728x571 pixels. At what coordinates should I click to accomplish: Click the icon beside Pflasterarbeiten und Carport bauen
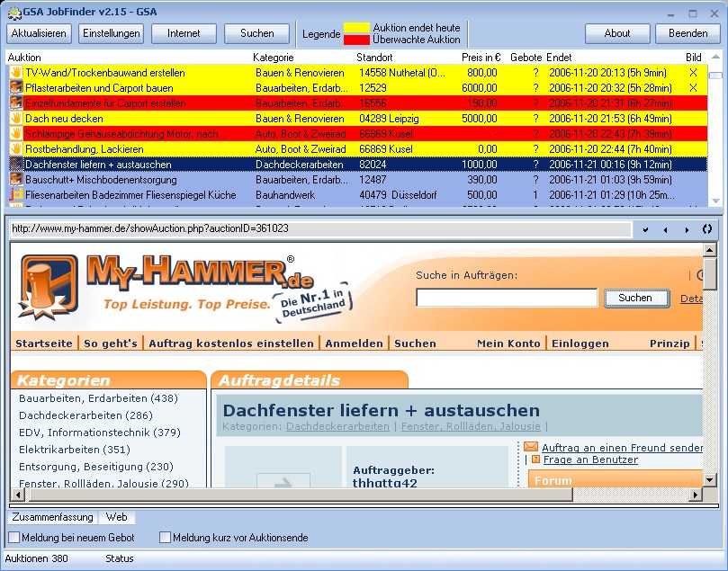[16, 87]
